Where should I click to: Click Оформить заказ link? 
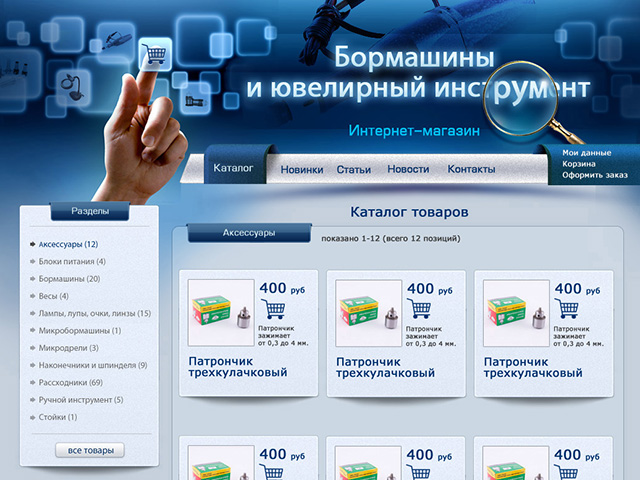coord(595,175)
